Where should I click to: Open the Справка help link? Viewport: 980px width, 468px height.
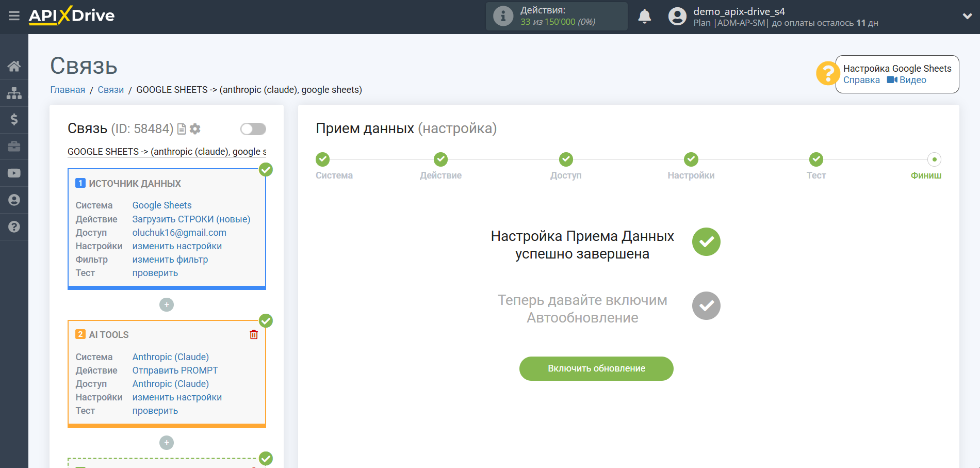point(861,79)
